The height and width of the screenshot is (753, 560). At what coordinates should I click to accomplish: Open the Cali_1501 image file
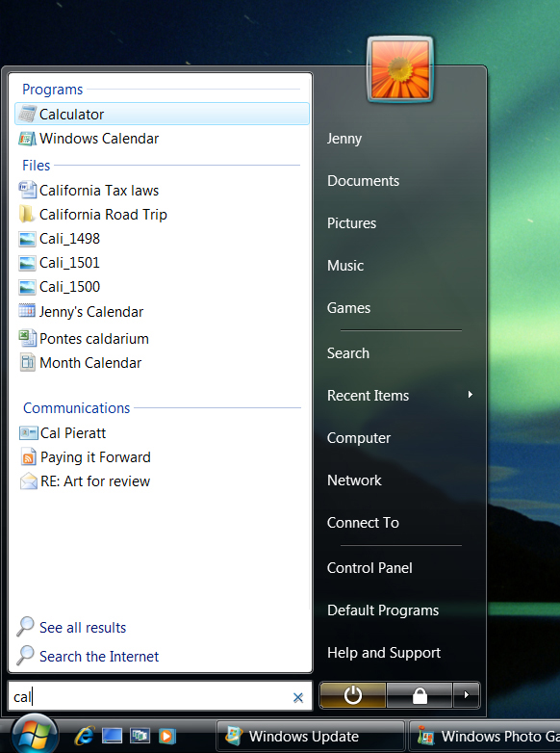pyautogui.click(x=163, y=263)
